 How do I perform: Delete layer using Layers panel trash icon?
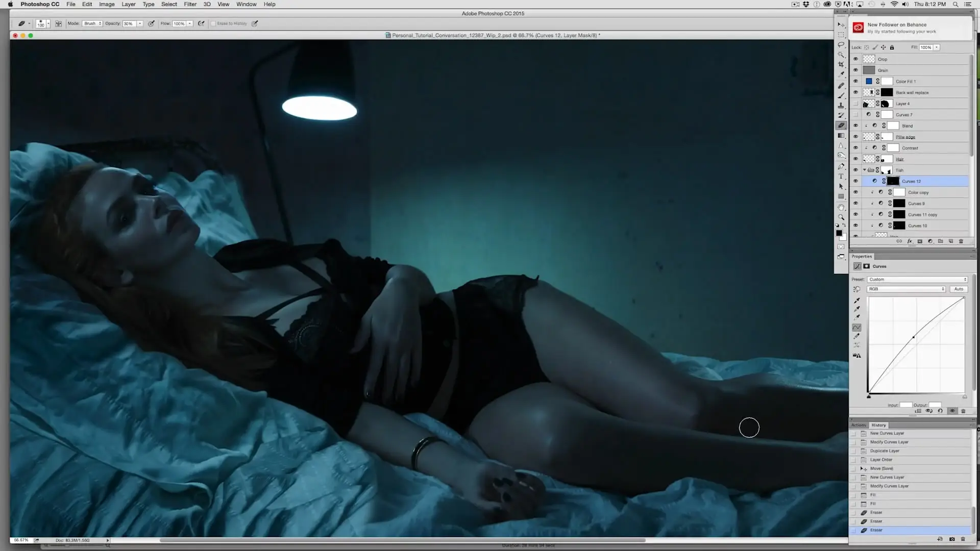tap(961, 241)
